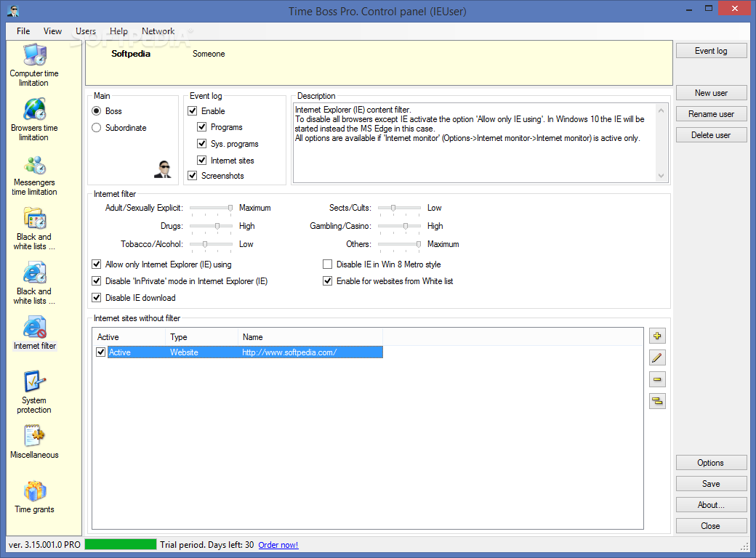
Task: Open Miscellaneous settings section
Action: pyautogui.click(x=34, y=442)
